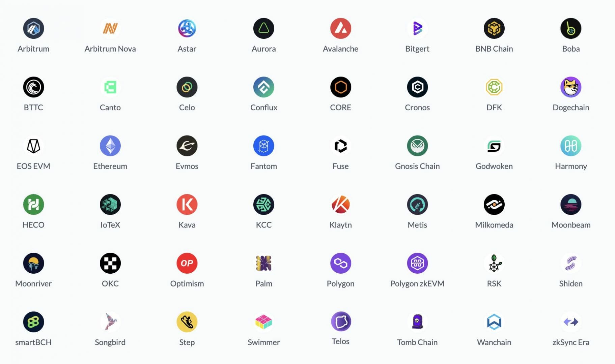This screenshot has height=364, width=615.
Task: Pick the purple Telos icon
Action: [x=341, y=321]
